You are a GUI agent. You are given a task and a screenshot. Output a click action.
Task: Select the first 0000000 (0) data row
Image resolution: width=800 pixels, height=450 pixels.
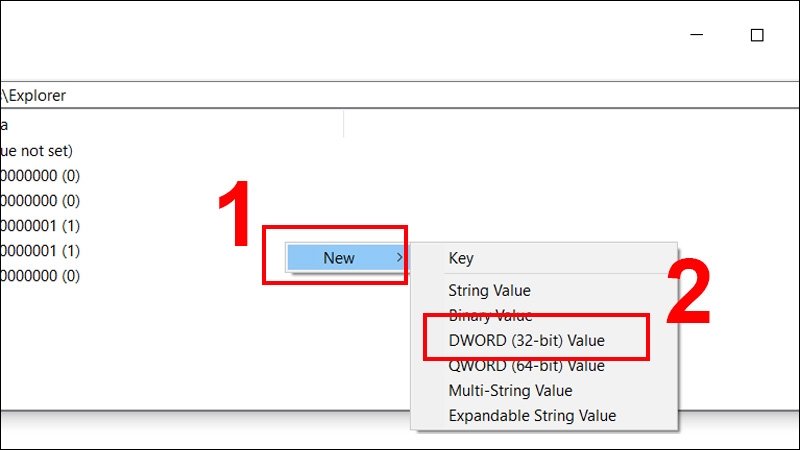click(x=40, y=176)
